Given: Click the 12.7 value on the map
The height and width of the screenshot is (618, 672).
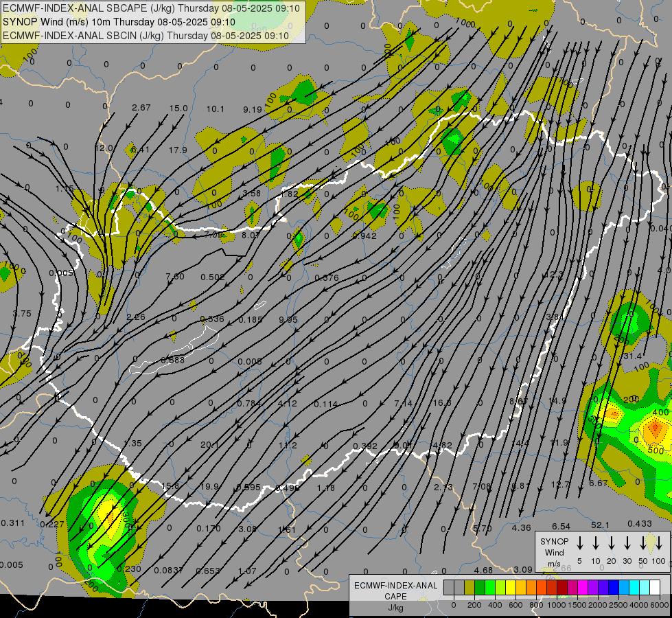Looking at the screenshot, I should (560, 484).
